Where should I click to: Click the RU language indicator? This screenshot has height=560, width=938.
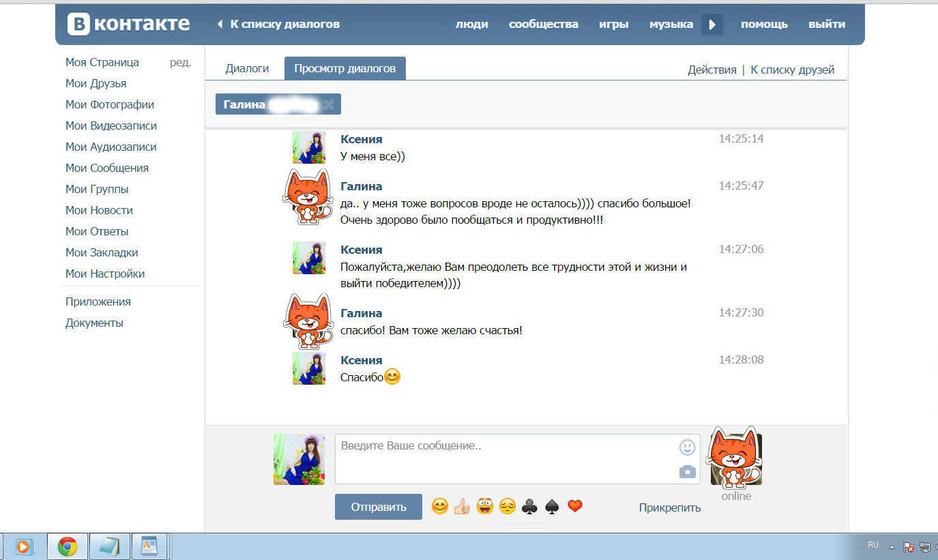click(x=873, y=545)
